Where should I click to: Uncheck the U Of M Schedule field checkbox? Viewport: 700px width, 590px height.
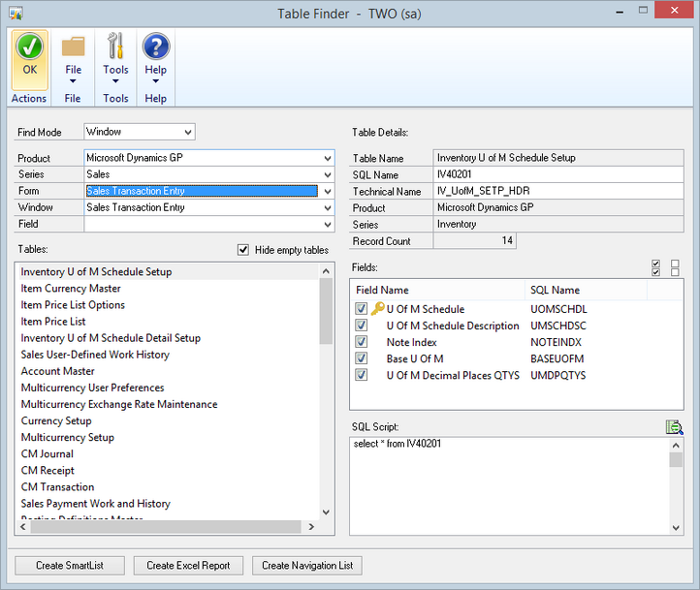point(362,309)
